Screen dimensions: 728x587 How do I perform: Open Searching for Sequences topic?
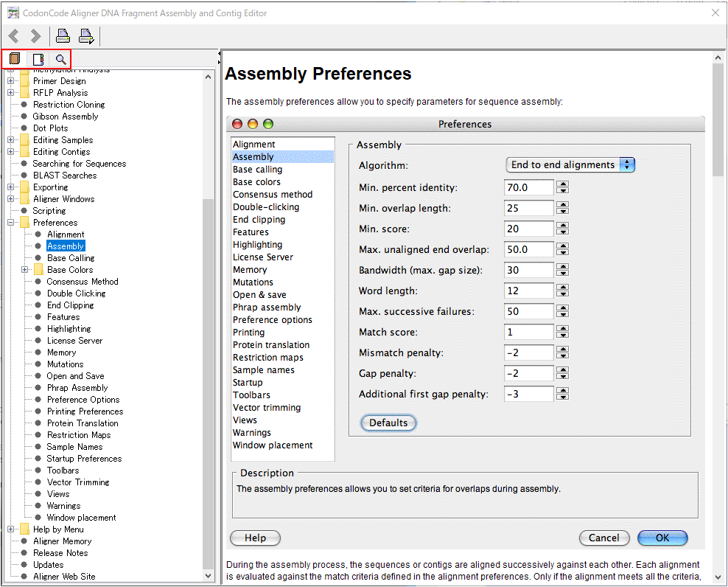[x=80, y=164]
